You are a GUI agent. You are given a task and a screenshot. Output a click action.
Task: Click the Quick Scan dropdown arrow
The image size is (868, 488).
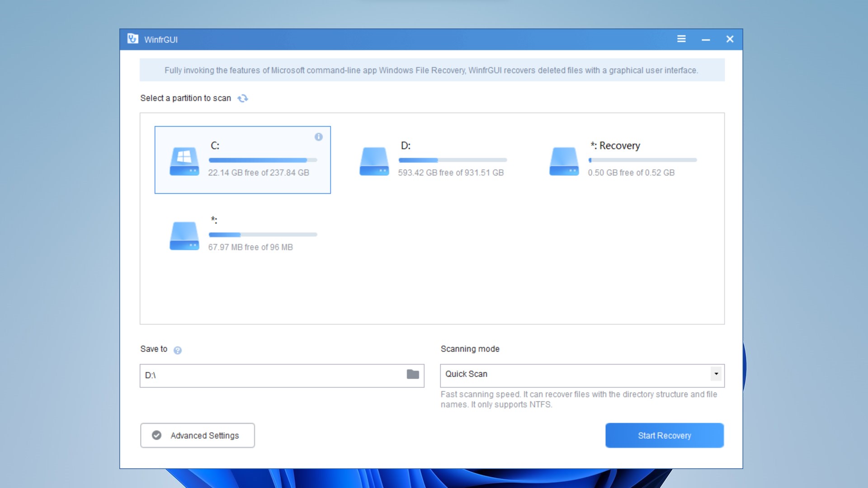coord(716,374)
